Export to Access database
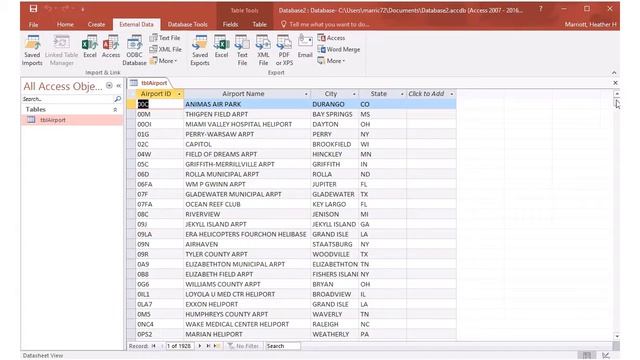640x360 pixels. coord(331,38)
